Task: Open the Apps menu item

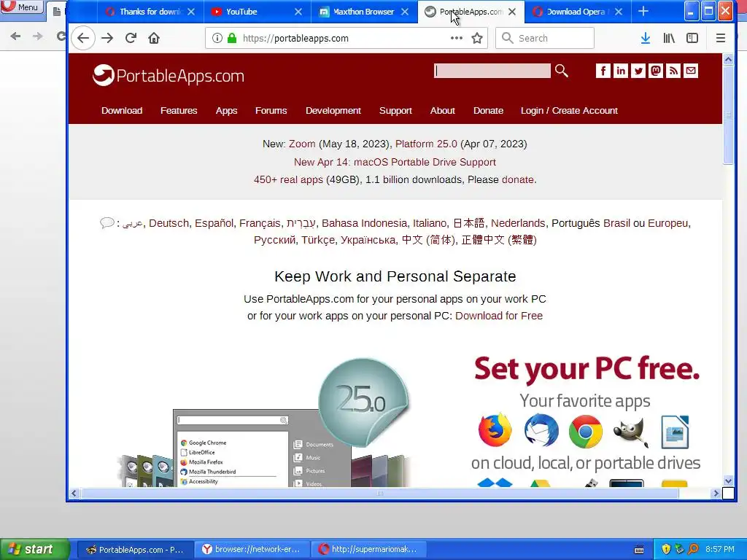Action: (226, 111)
